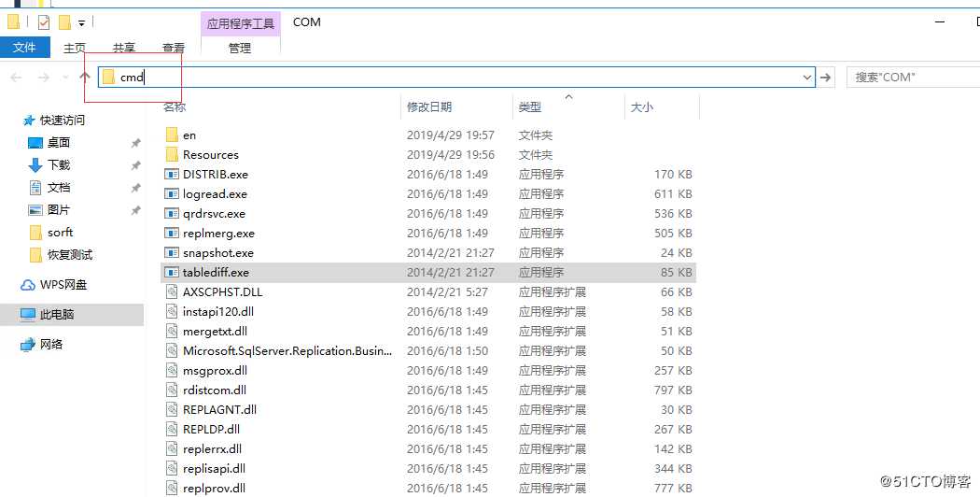Select the folder name Resources
980x497 pixels.
211,154
